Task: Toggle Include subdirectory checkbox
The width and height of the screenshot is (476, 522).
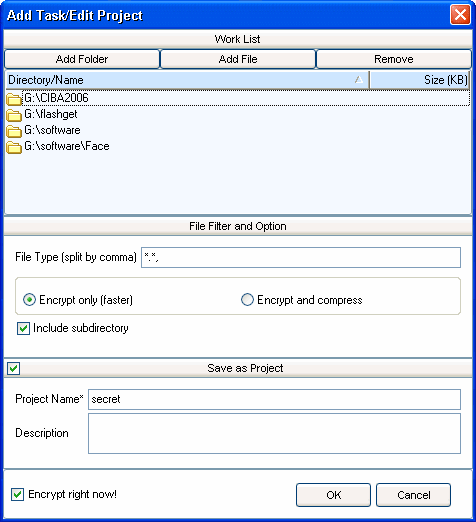Action: click(23, 328)
